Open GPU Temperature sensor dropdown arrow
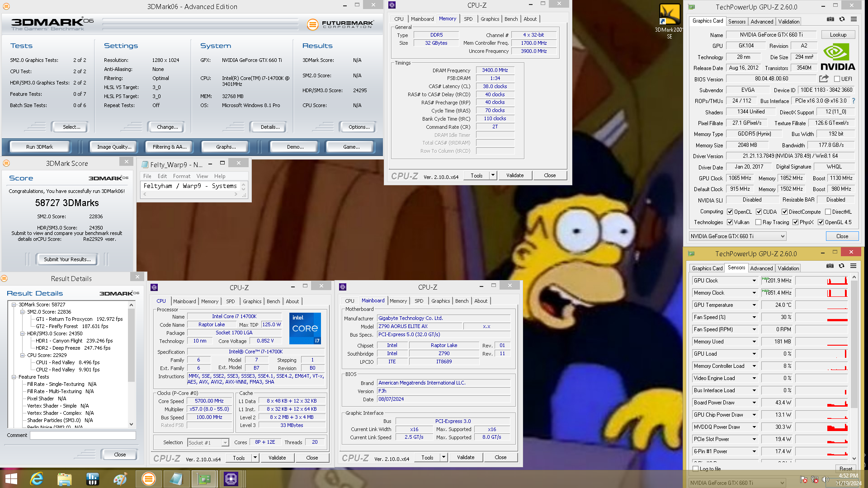The width and height of the screenshot is (868, 488). point(754,305)
